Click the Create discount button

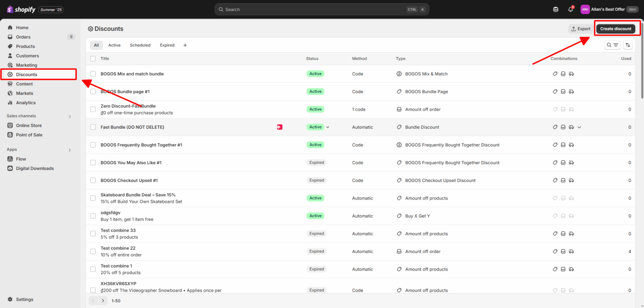pos(616,29)
